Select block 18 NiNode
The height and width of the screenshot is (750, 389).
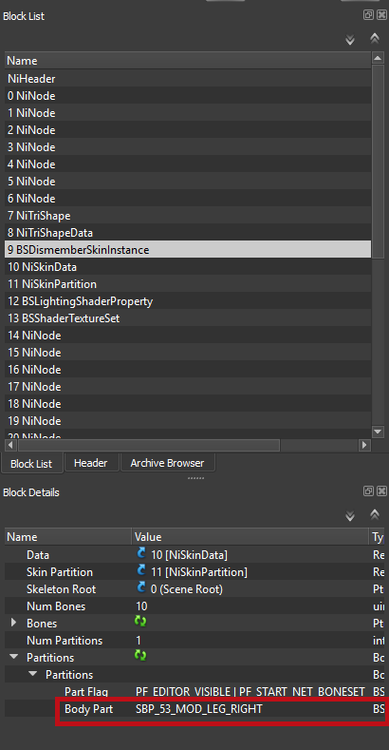pyautogui.click(x=188, y=404)
